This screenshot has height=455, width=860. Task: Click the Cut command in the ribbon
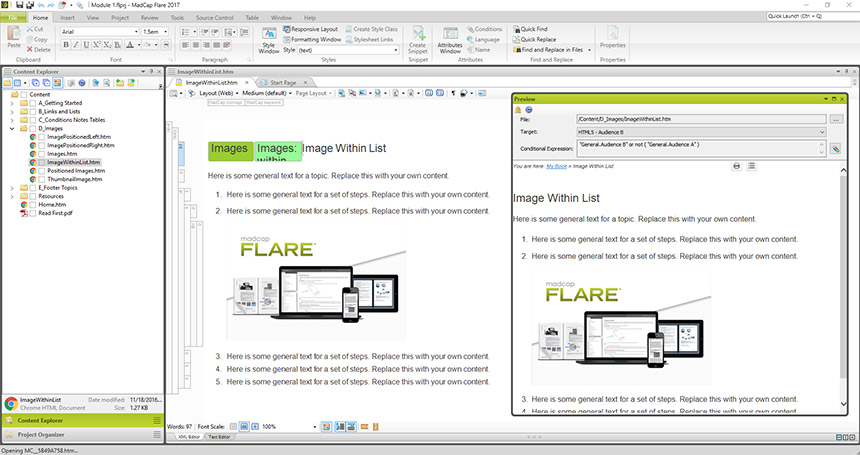35,29
